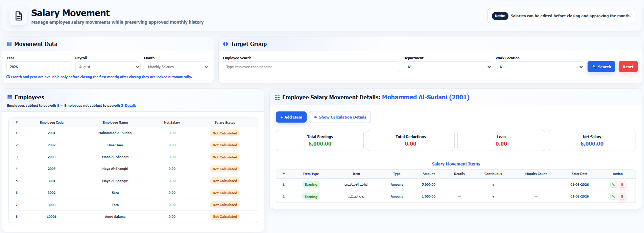Click the Total Earnings 6,000.00 card
The height and width of the screenshot is (233, 644).
(x=320, y=140)
